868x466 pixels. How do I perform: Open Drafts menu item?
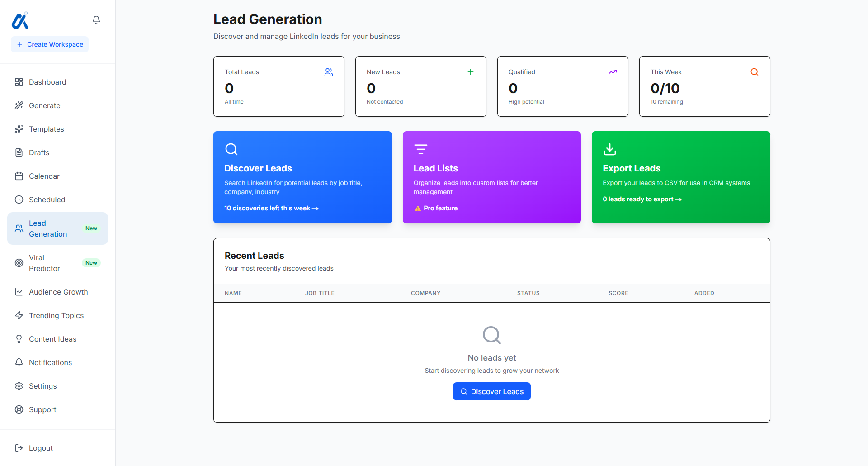(x=57, y=152)
